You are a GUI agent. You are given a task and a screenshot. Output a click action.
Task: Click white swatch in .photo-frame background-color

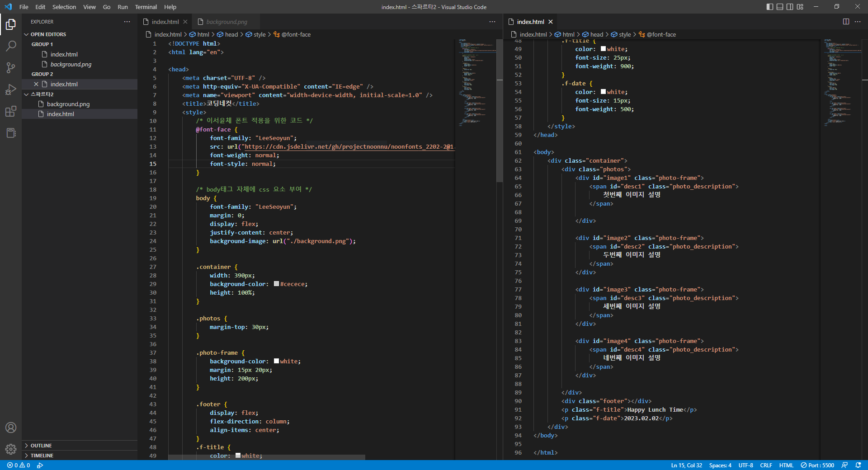click(x=276, y=361)
